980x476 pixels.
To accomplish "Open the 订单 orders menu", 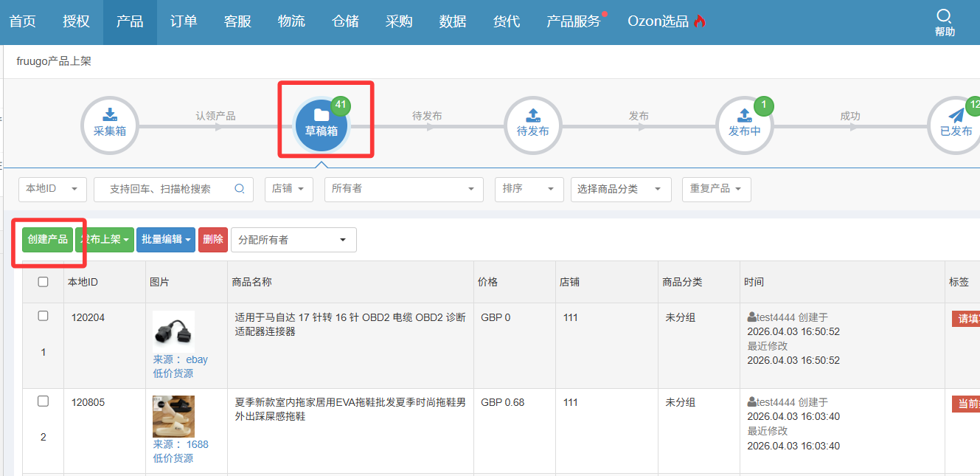I will 184,21.
